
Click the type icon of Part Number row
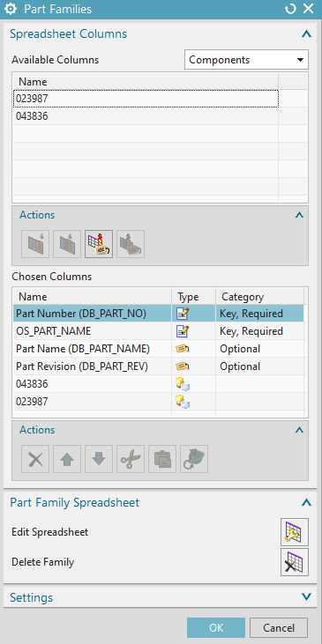pyautogui.click(x=183, y=314)
